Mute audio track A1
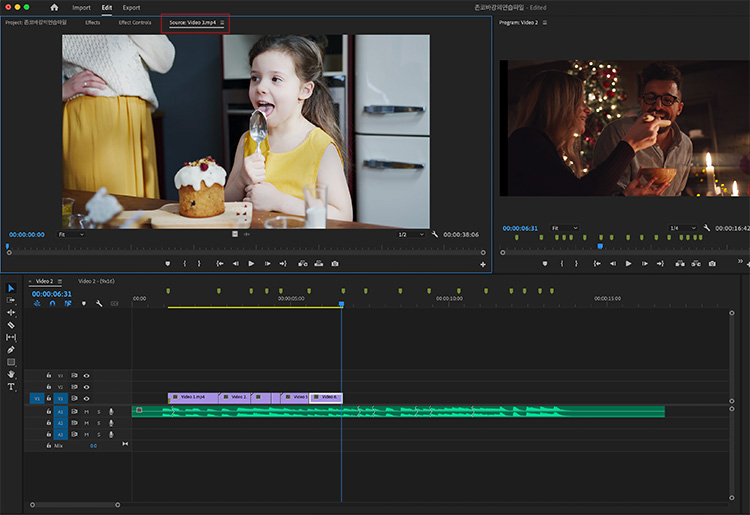This screenshot has height=515, width=750. (87, 411)
